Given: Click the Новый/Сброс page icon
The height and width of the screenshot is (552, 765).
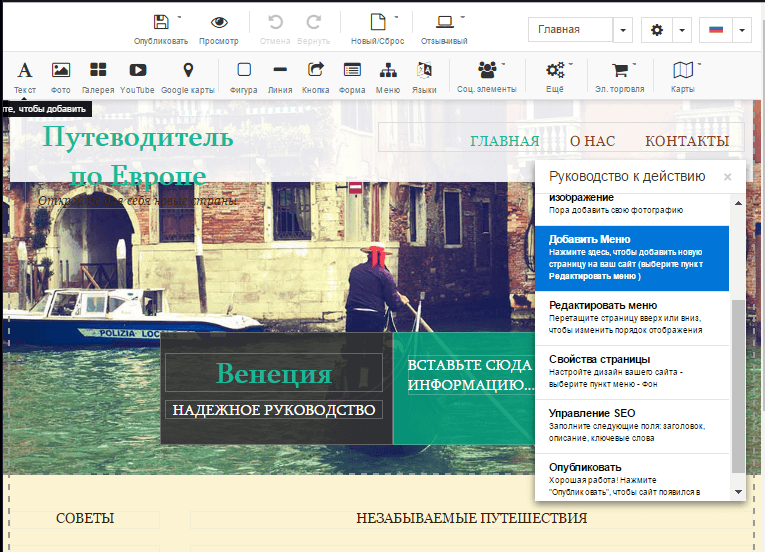Looking at the screenshot, I should point(378,22).
